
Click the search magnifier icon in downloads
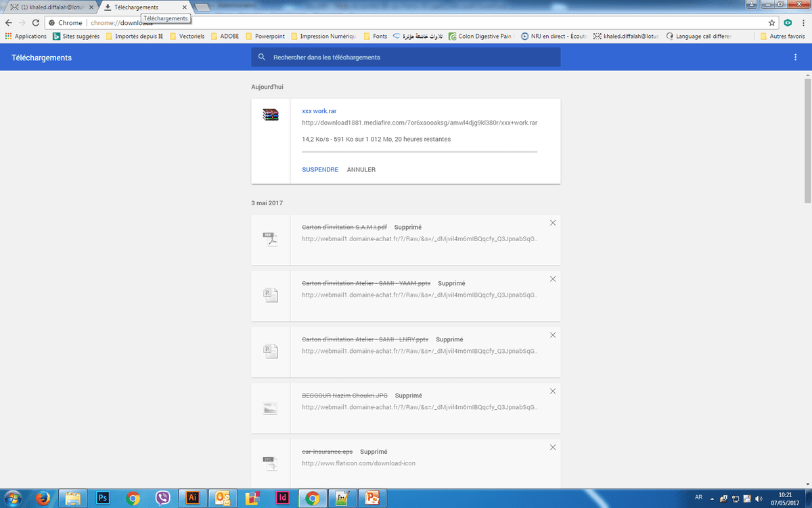coord(262,58)
